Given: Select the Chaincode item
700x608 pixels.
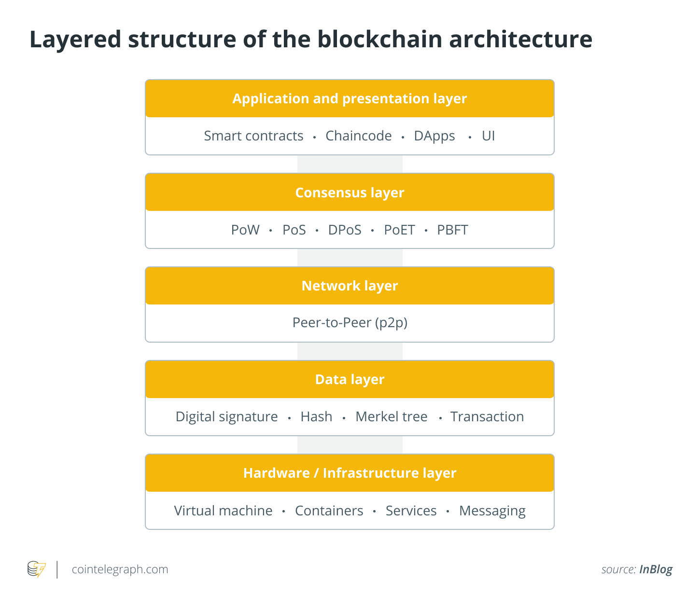Looking at the screenshot, I should 358,136.
